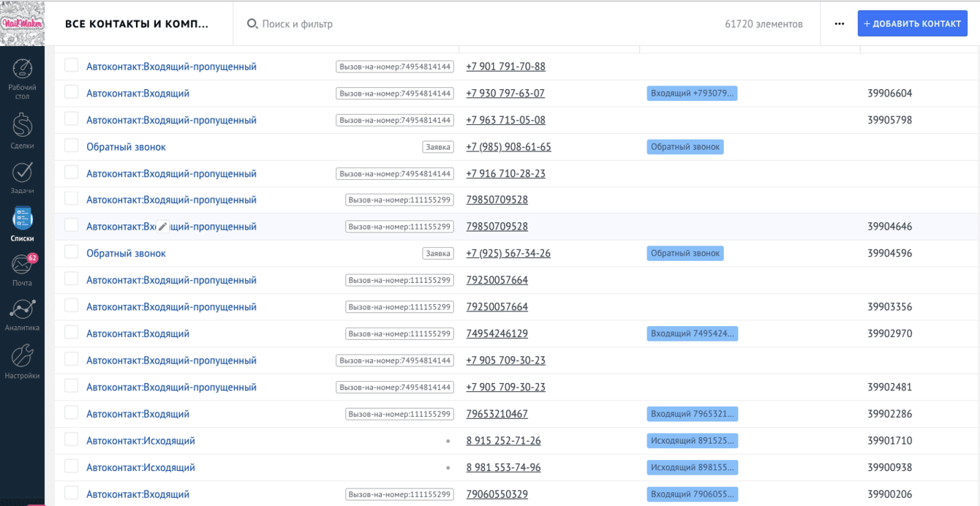Open the Настройки settings icon
This screenshot has height=506, width=980.
tap(22, 358)
